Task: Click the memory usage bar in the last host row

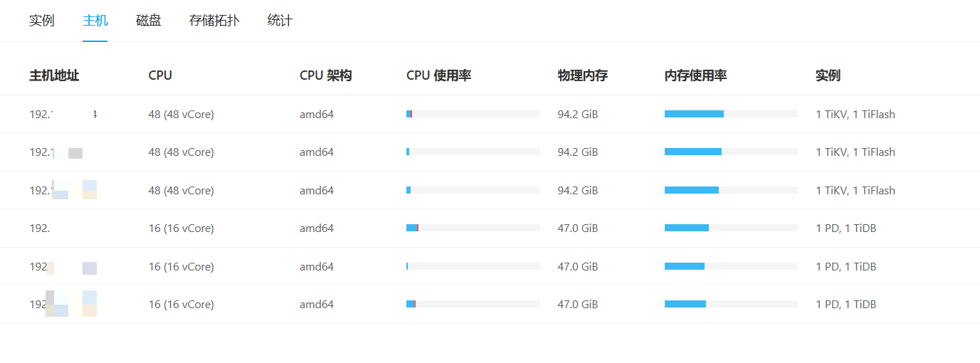Action: [731, 305]
